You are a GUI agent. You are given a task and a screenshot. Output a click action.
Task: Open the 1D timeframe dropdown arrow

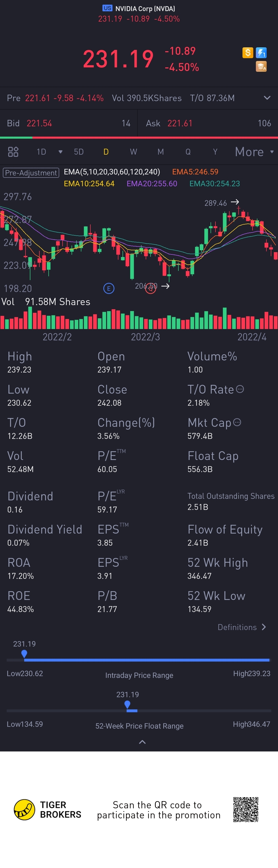coord(60,152)
